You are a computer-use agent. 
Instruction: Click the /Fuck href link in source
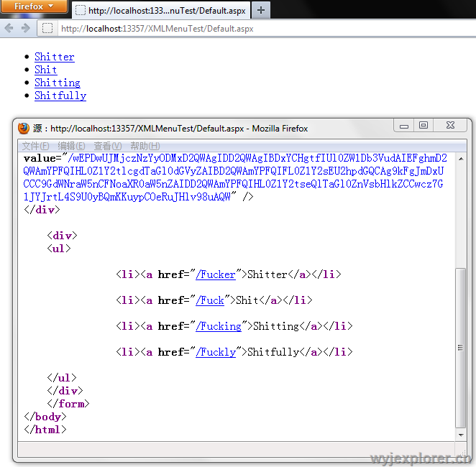click(210, 300)
